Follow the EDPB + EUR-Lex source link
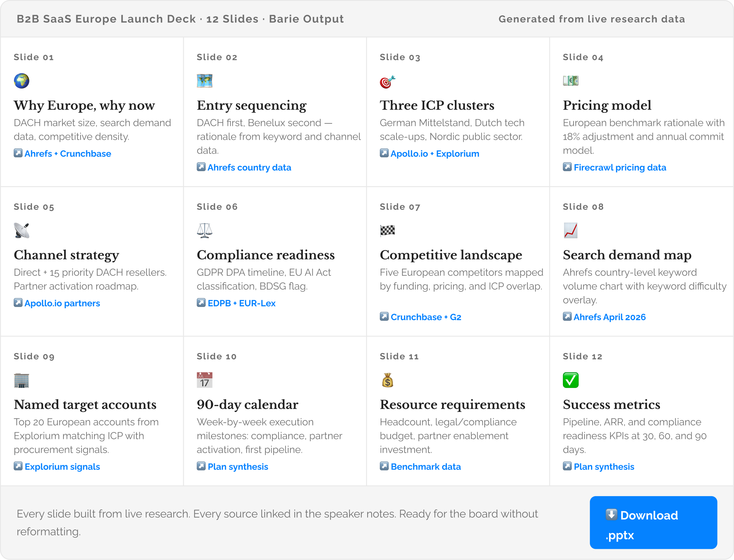 [x=236, y=303]
